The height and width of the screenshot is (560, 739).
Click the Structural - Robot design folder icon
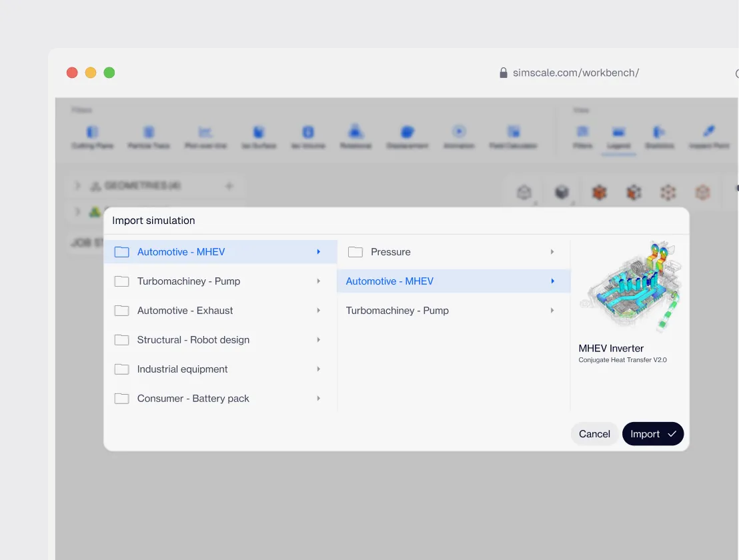pos(121,339)
